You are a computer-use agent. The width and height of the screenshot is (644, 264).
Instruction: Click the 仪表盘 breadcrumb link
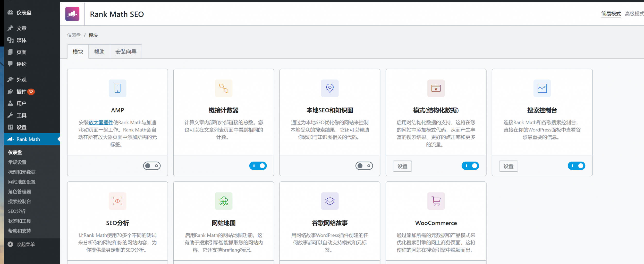(74, 35)
